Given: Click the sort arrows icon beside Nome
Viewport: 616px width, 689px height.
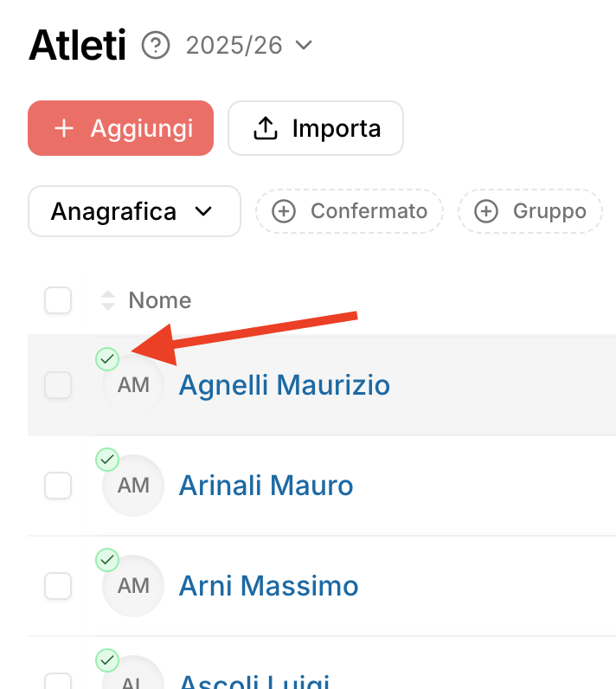Looking at the screenshot, I should point(108,300).
